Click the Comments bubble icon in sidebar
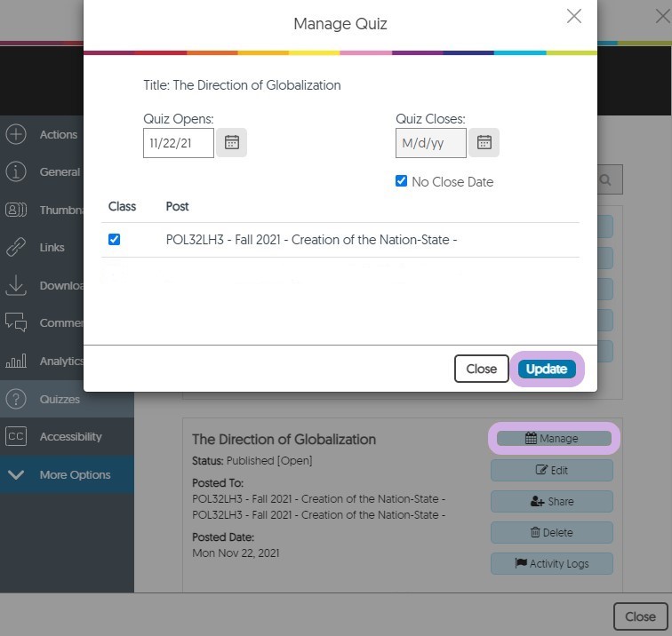The image size is (672, 636). coord(16,322)
